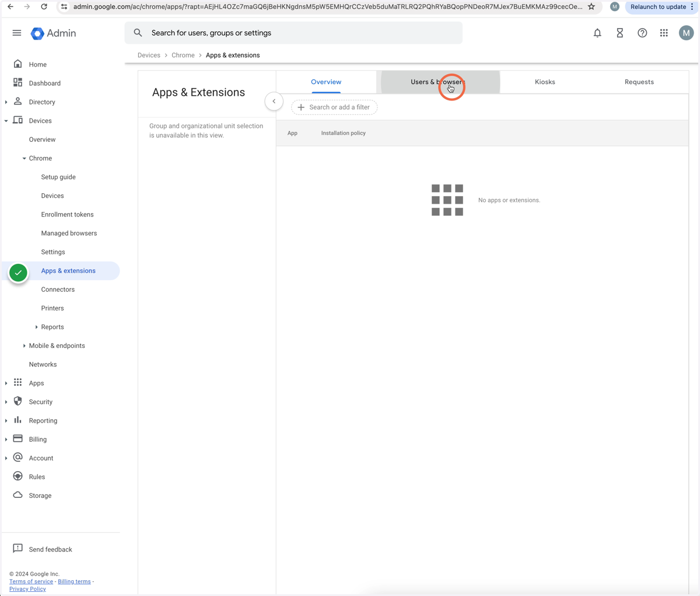Open Billing terms link
700x596 pixels.
point(74,581)
